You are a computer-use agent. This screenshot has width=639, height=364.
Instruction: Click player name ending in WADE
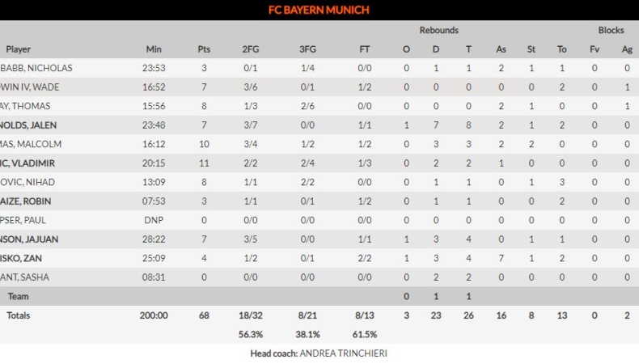click(x=30, y=87)
